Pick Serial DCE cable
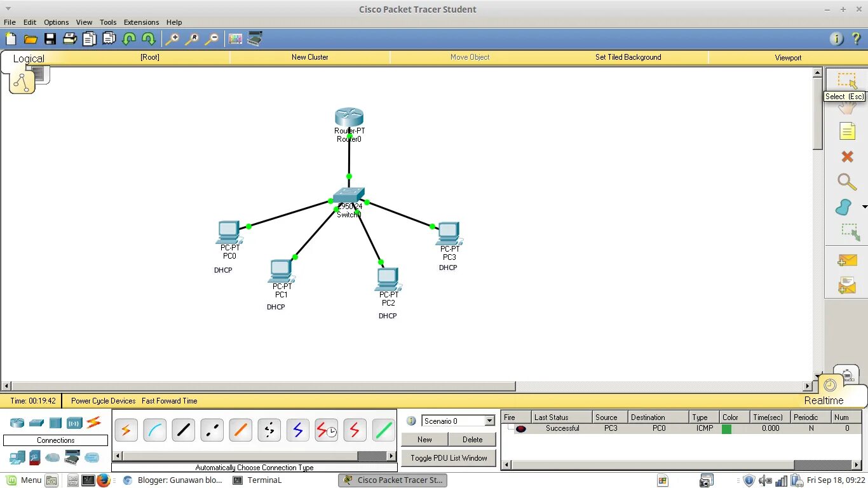Screen dimensions: 868x488 point(326,430)
